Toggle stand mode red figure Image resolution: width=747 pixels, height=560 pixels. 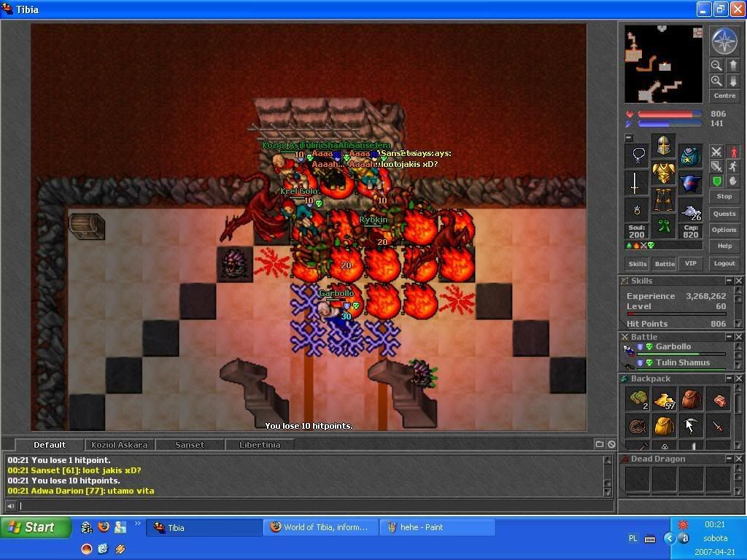(x=733, y=152)
